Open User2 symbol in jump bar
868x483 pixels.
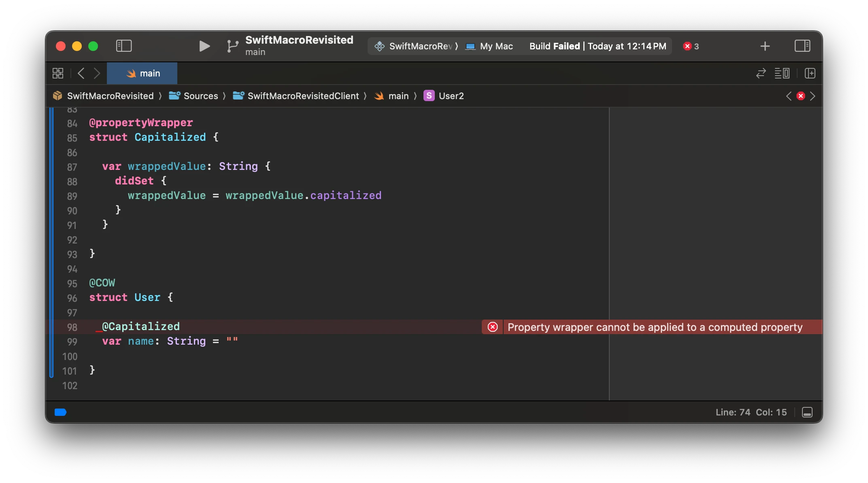click(x=444, y=96)
